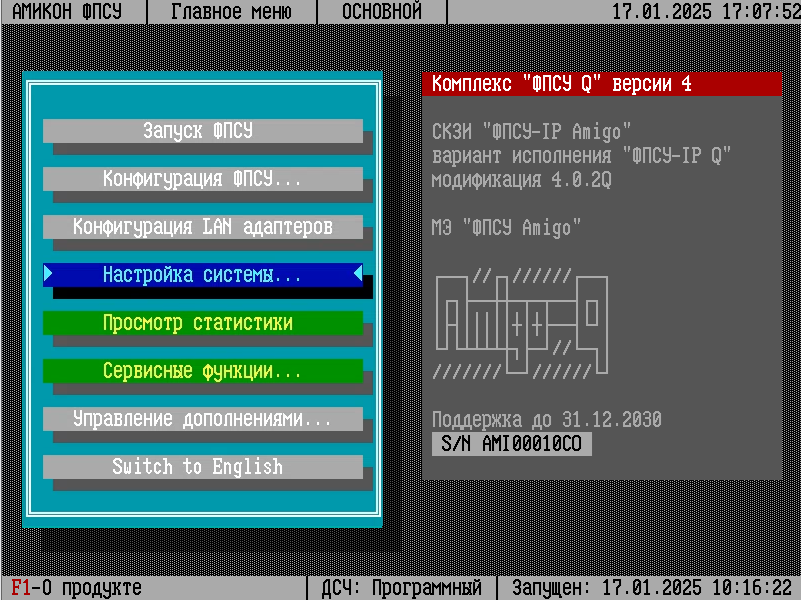Open Конфигурация ФПСУ... submenu
The image size is (801, 600).
[x=202, y=179]
